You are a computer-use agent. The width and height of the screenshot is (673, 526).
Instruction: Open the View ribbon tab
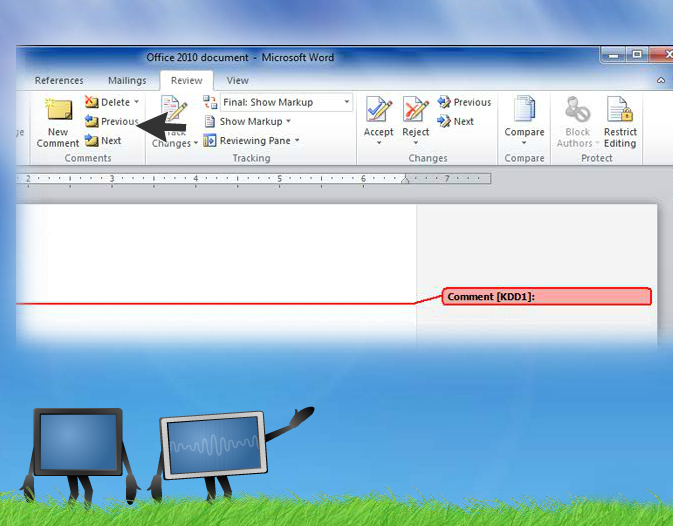(x=237, y=81)
